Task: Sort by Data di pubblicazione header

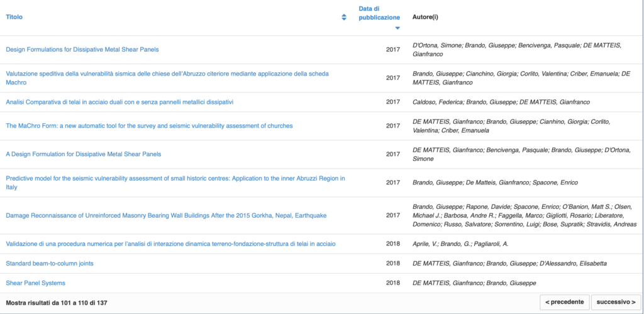Action: pyautogui.click(x=379, y=13)
